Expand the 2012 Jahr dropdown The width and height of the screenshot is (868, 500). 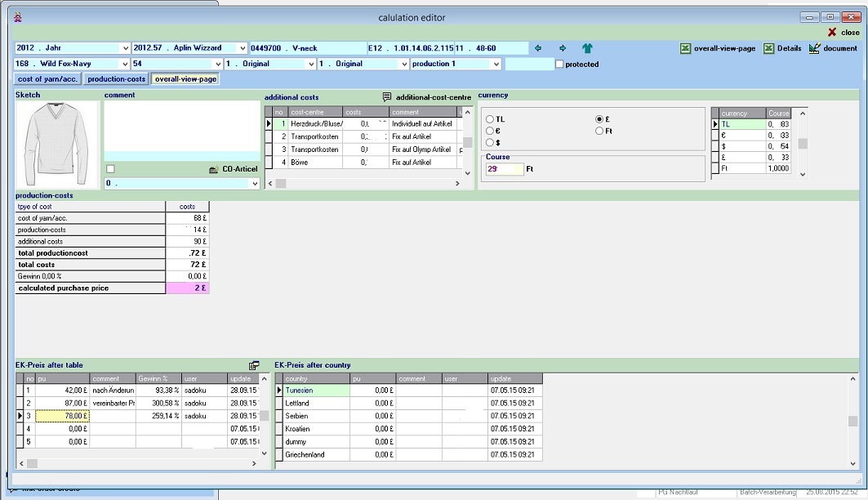coord(125,48)
